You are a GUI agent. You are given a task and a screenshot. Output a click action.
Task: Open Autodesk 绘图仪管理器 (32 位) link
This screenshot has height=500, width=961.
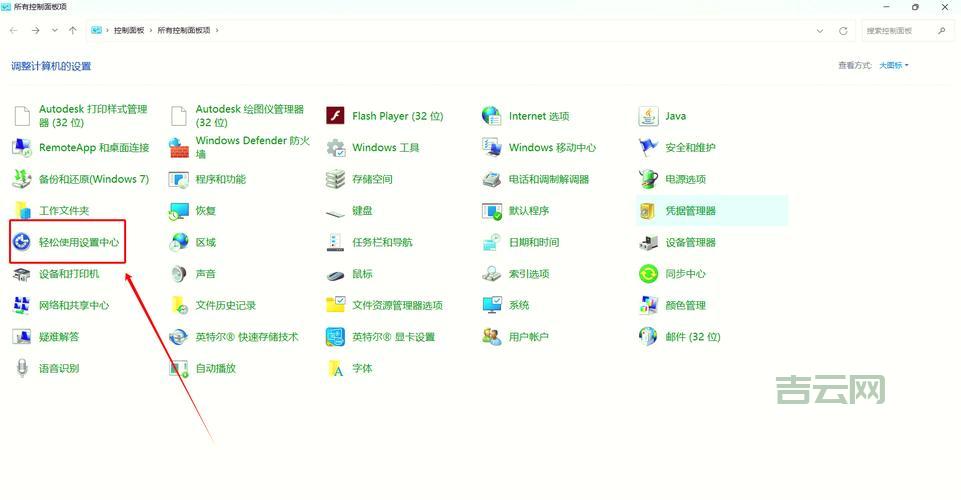click(x=249, y=115)
